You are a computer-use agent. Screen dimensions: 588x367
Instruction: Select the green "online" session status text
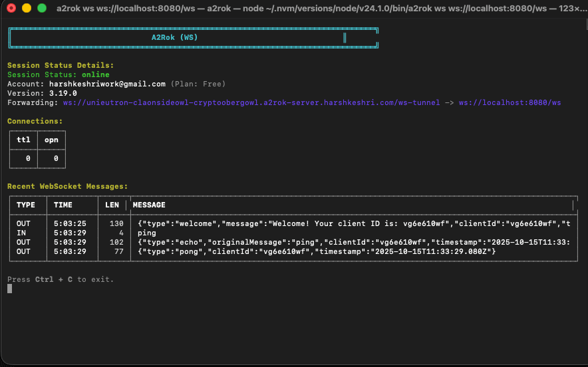point(96,75)
